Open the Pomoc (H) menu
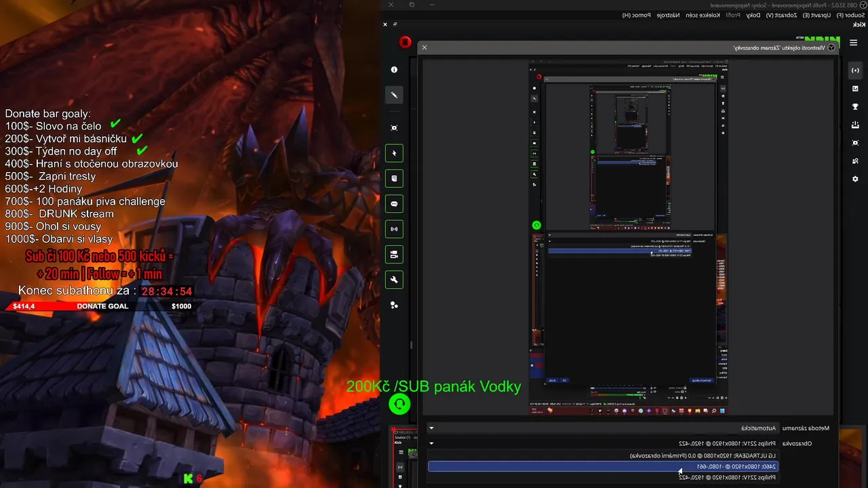 pos(637,15)
